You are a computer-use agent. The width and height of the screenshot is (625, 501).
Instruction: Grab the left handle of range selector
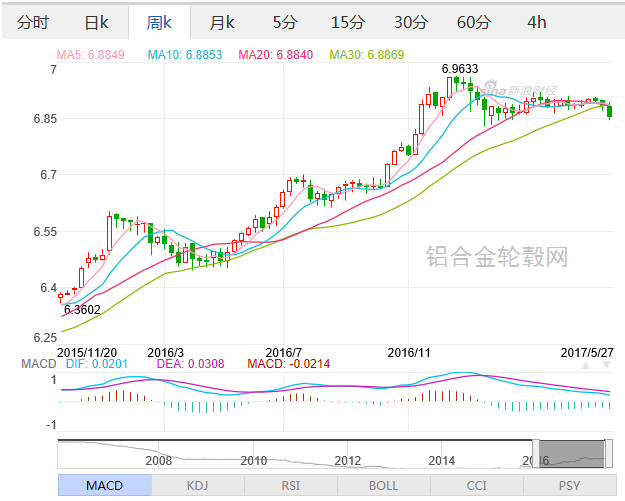click(x=536, y=454)
